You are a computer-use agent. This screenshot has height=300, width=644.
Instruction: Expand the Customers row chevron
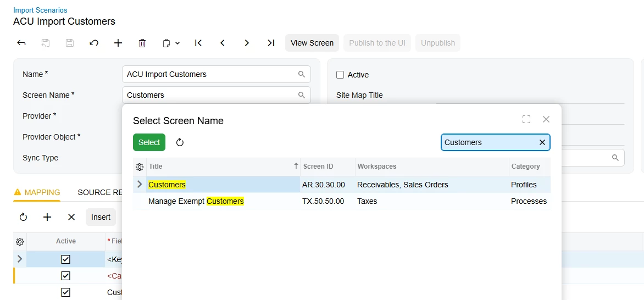139,184
